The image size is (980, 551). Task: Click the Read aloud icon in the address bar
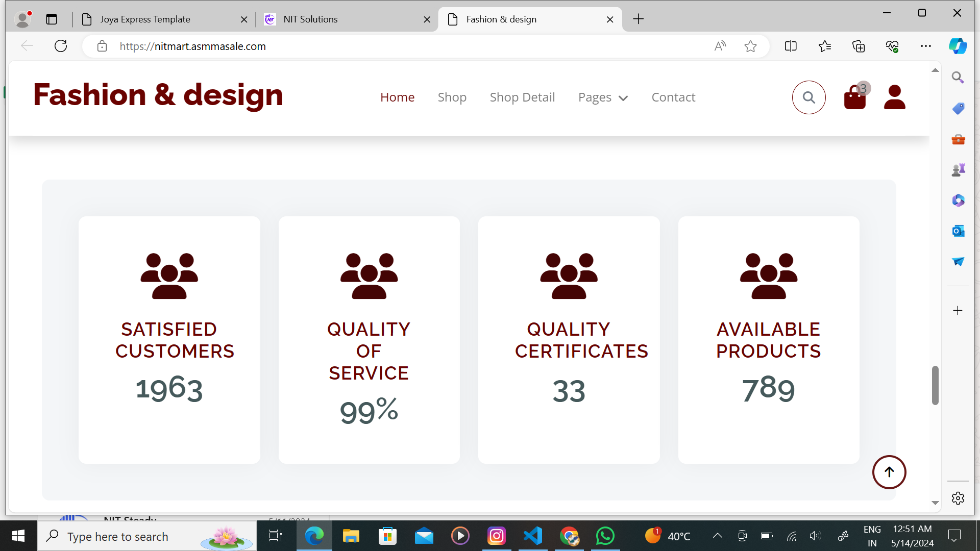pos(720,46)
